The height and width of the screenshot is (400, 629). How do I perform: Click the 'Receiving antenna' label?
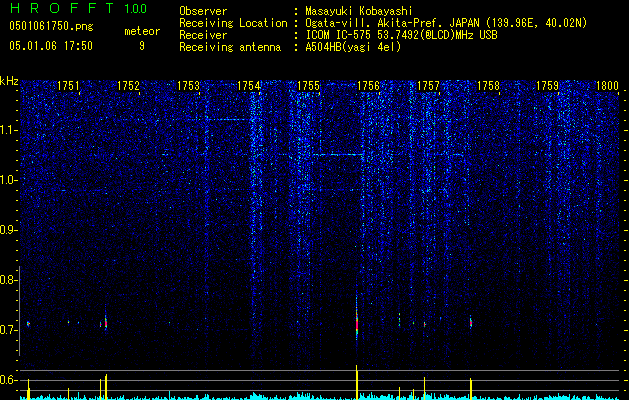click(230, 47)
